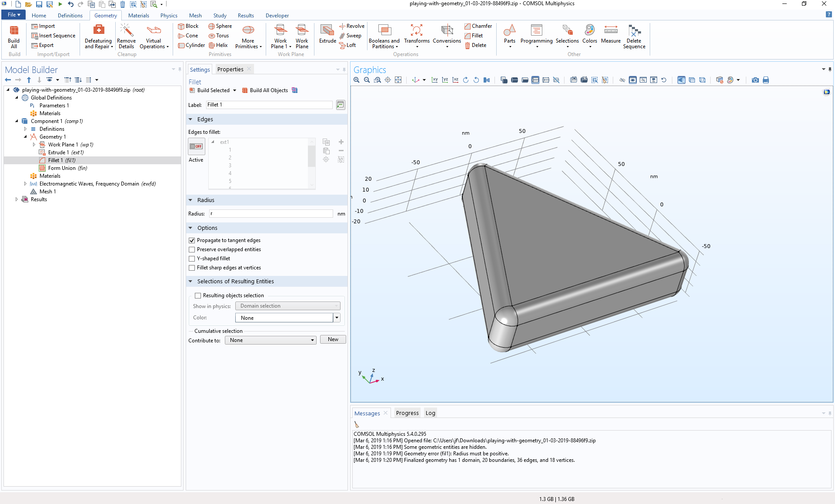Uncheck Propagate to tangent edges
Screen dimensions: 835x504
pyautogui.click(x=192, y=240)
